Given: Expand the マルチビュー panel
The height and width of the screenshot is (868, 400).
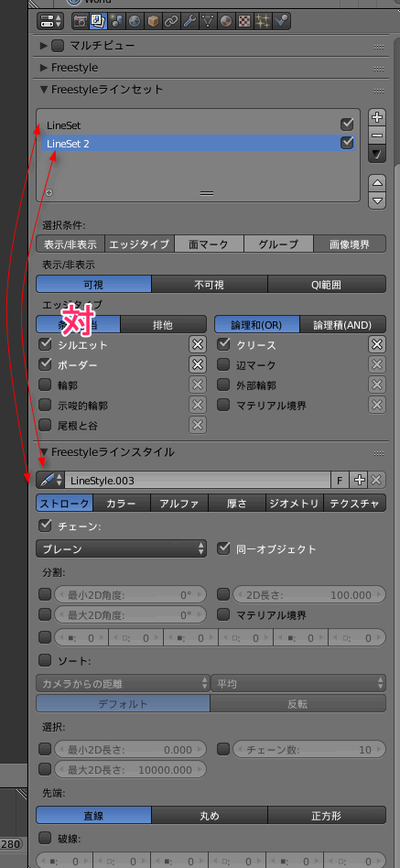Looking at the screenshot, I should coord(44,46).
